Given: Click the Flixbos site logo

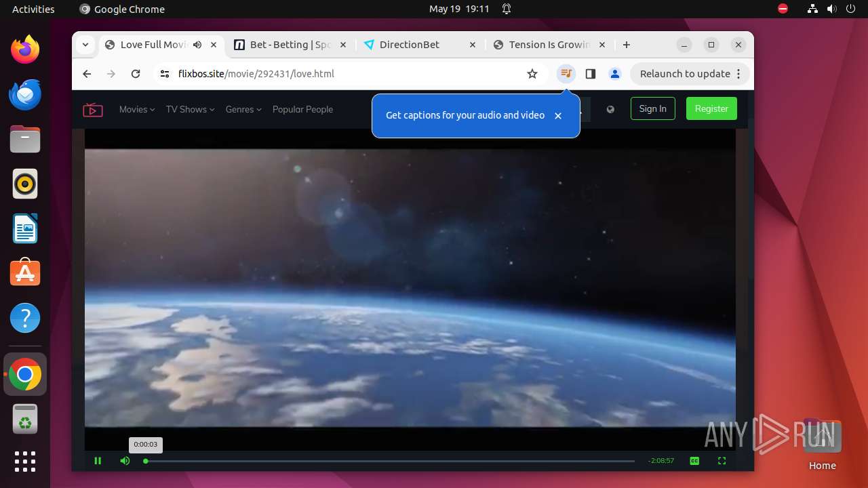Looking at the screenshot, I should click(x=93, y=109).
